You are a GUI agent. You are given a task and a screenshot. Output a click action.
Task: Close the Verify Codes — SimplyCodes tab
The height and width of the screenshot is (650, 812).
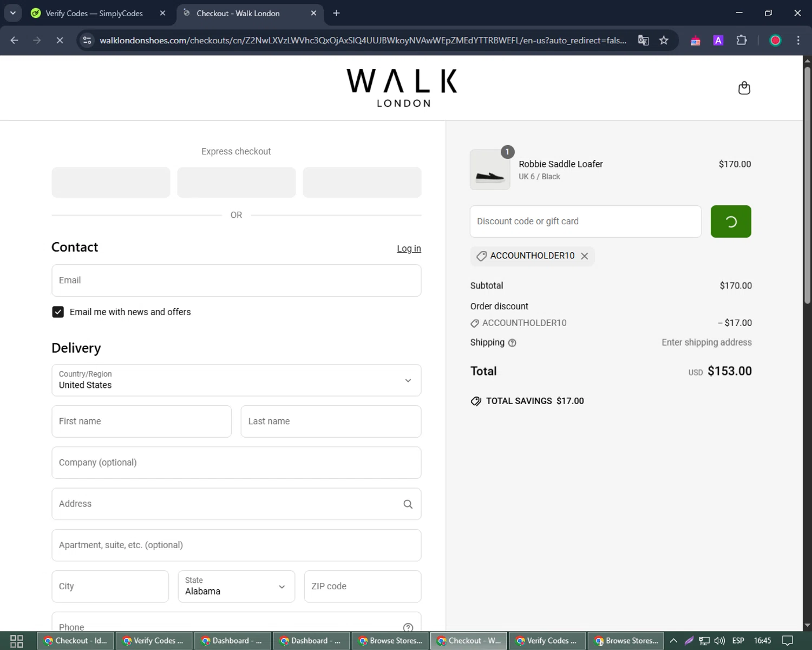point(162,13)
